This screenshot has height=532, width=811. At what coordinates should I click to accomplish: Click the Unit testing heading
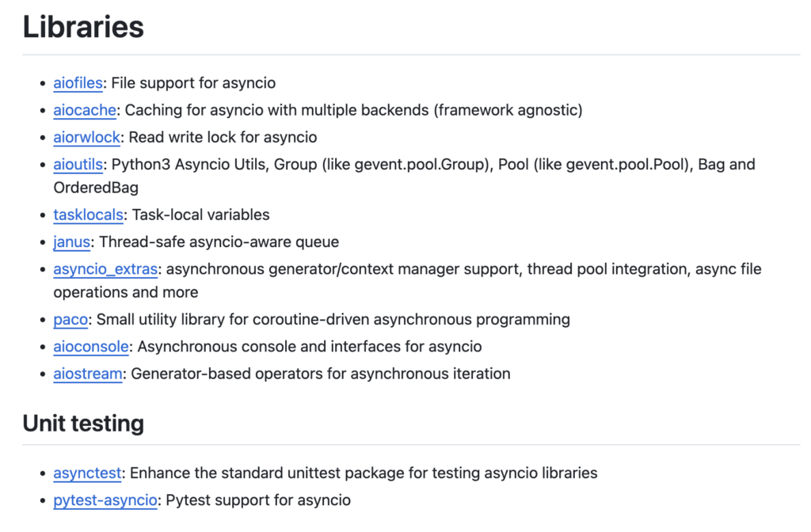point(83,424)
